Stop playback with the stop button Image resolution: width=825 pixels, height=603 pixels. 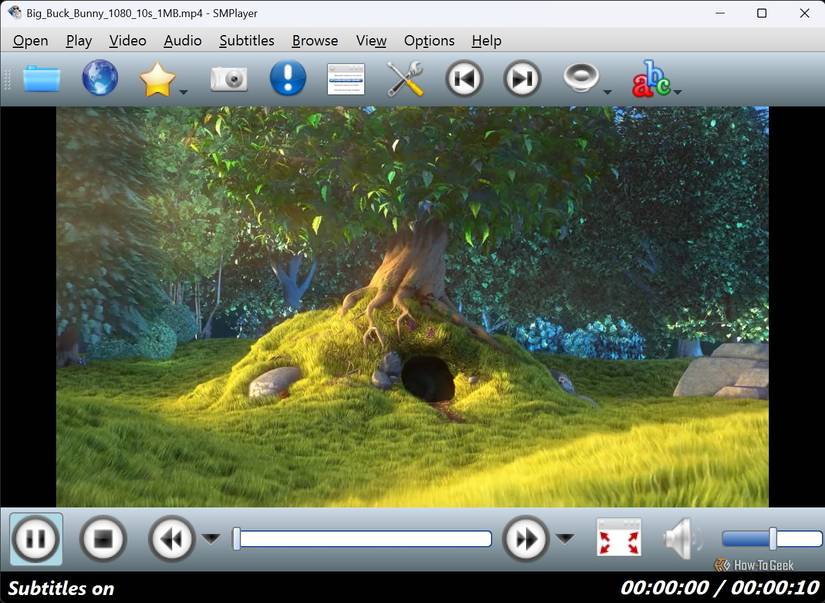103,539
